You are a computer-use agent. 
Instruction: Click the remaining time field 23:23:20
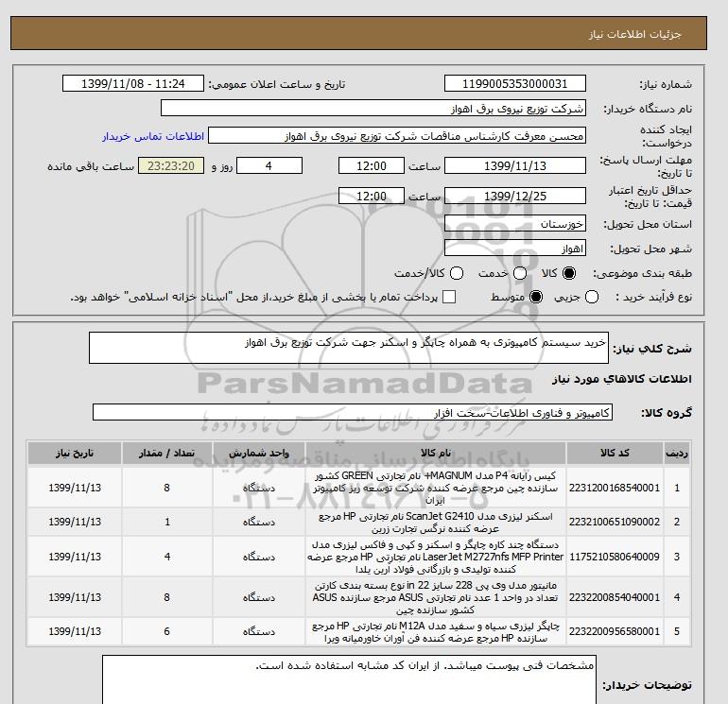tap(171, 165)
